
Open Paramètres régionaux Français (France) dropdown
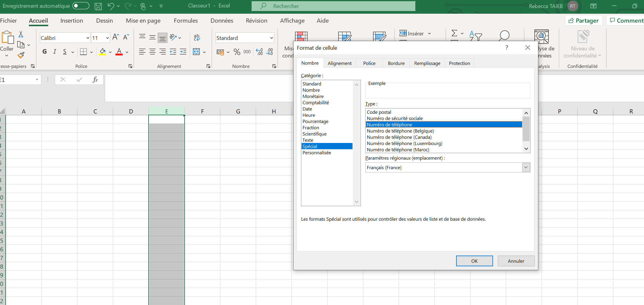click(x=526, y=167)
